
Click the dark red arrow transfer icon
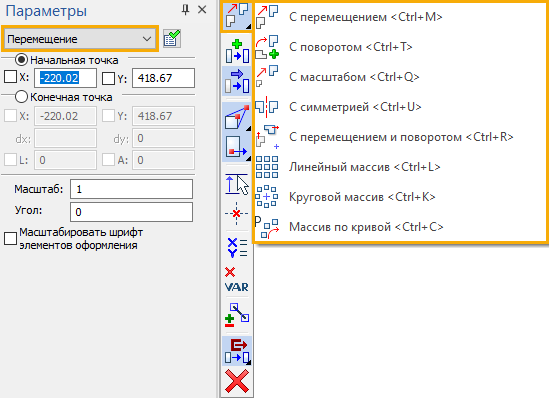click(x=237, y=351)
